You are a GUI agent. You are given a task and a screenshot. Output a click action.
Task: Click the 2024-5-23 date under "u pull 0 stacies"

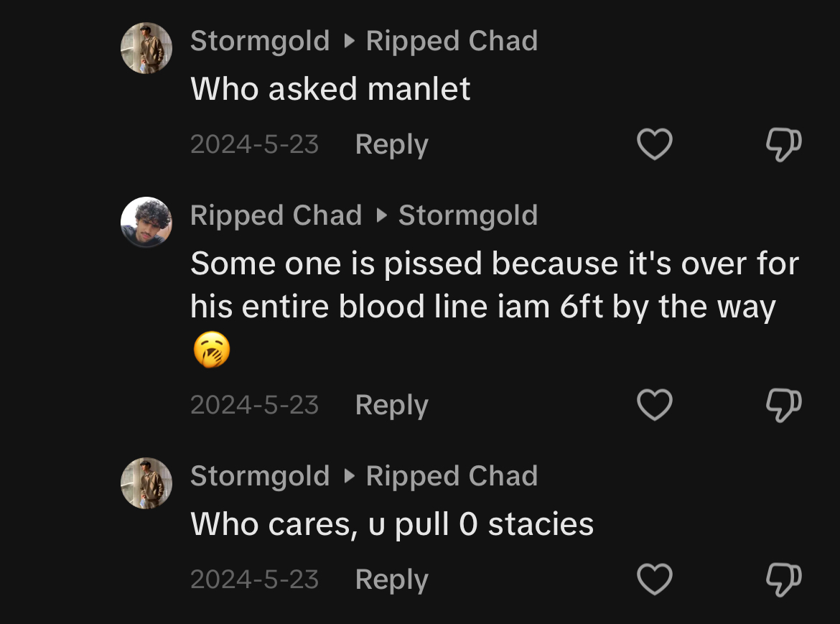click(x=254, y=579)
